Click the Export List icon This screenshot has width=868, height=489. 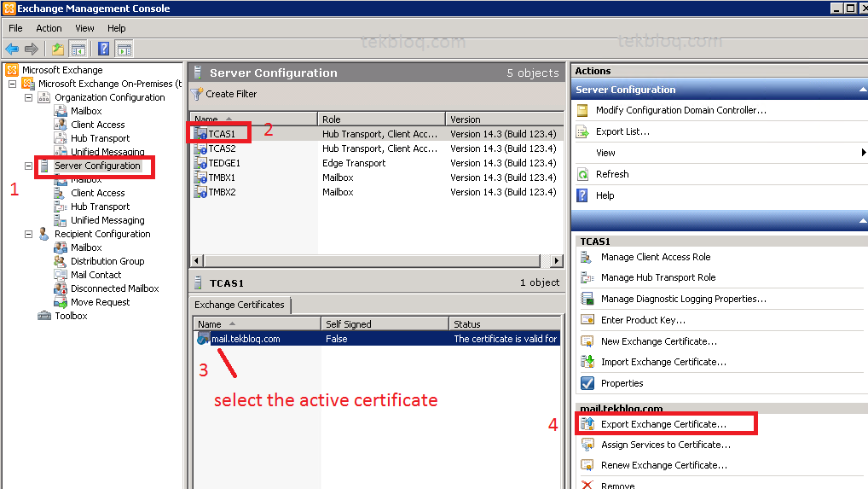(x=582, y=131)
